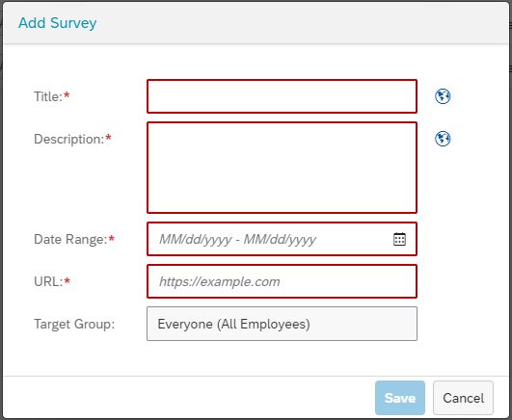Save the new survey

[x=400, y=398]
